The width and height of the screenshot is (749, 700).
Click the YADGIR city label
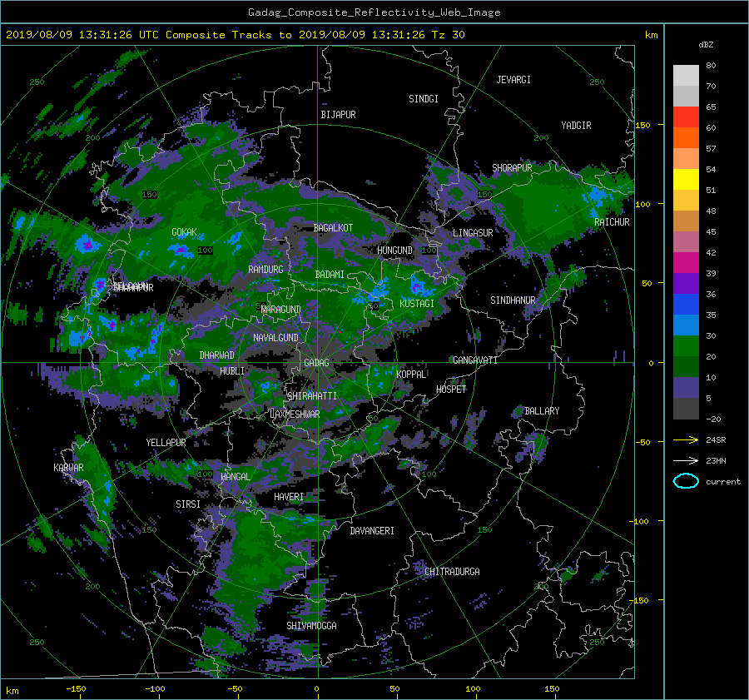[576, 126]
